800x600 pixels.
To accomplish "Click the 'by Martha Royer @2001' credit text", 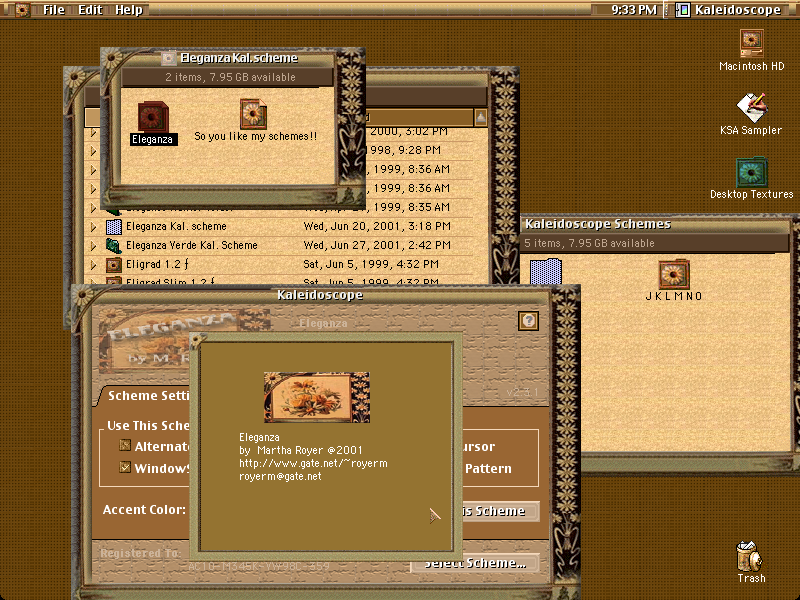I will coord(301,450).
